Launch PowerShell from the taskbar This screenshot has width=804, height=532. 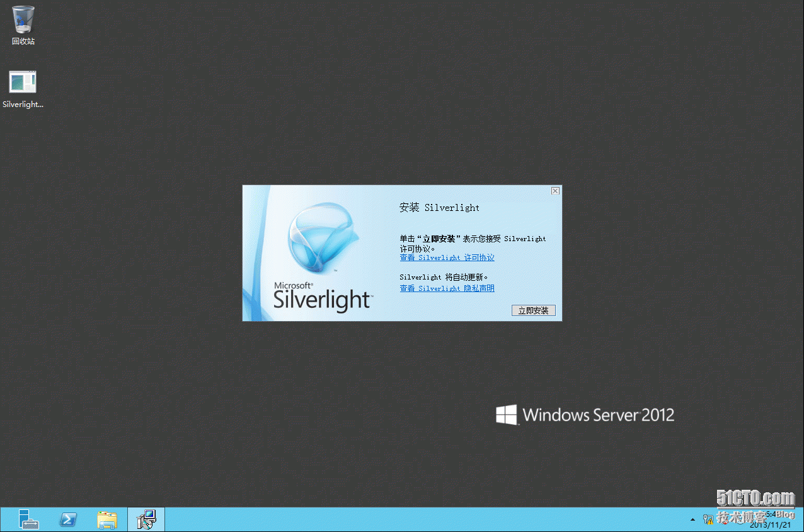pos(68,519)
